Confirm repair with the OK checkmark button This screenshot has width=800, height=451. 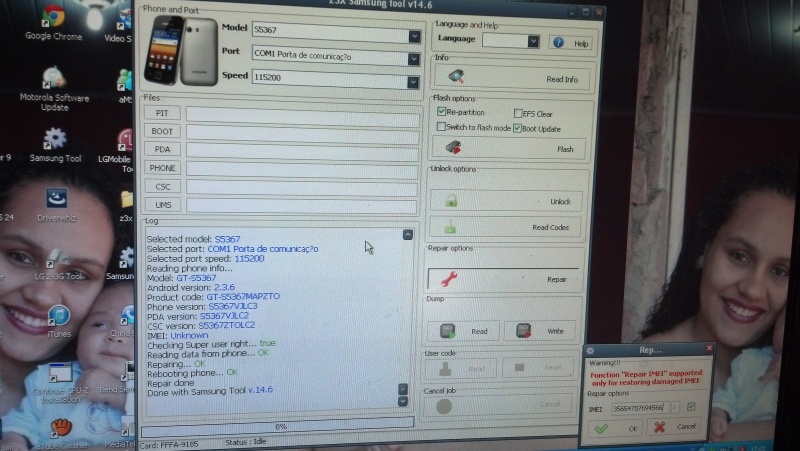(616, 428)
